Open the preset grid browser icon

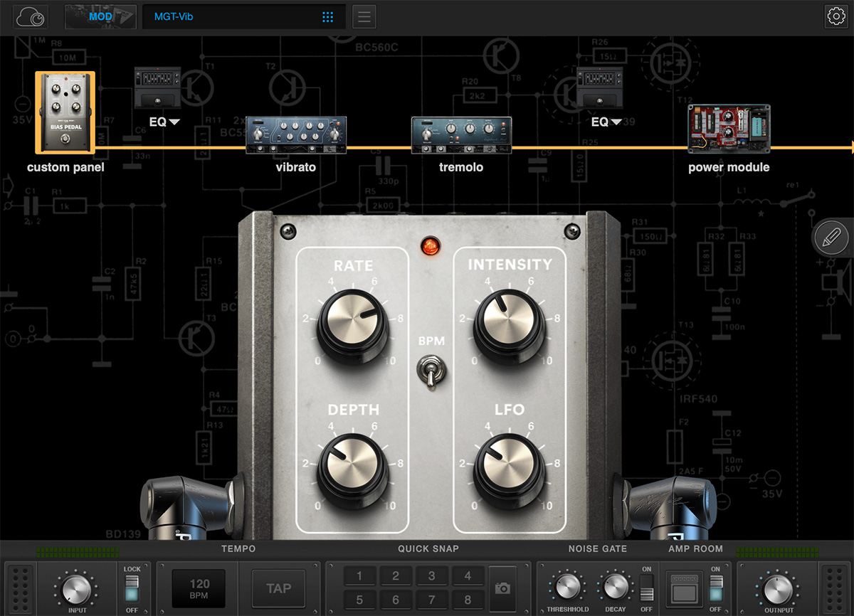pyautogui.click(x=327, y=16)
